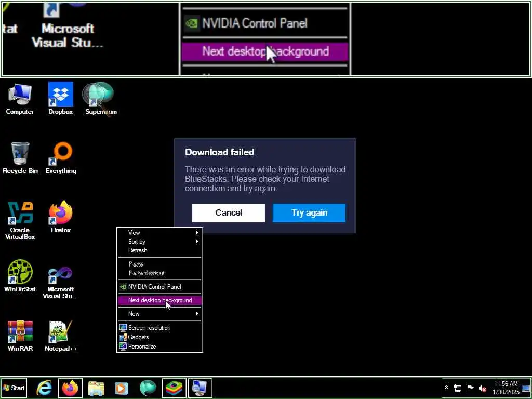Launch Windows Media Player from taskbar
The image size is (532, 399).
pyautogui.click(x=121, y=388)
